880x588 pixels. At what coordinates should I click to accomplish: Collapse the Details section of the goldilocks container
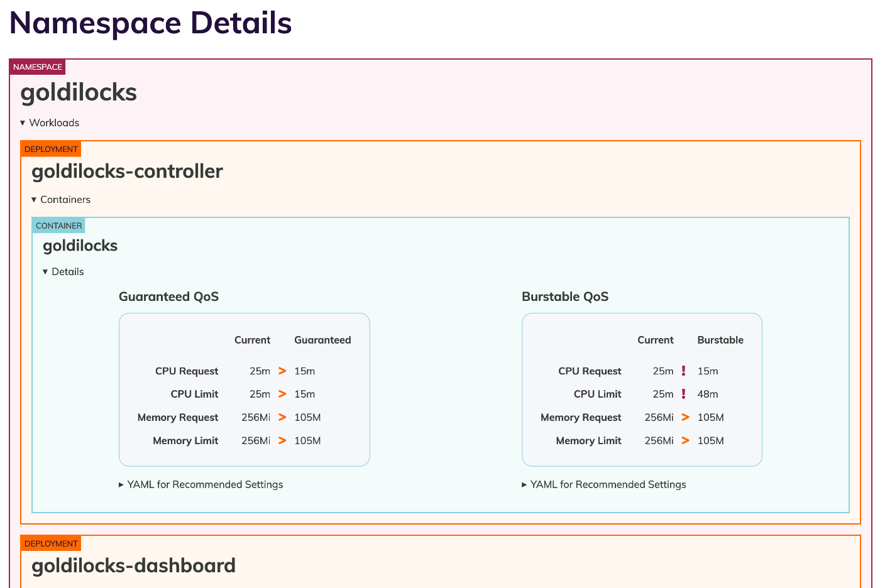tap(63, 271)
